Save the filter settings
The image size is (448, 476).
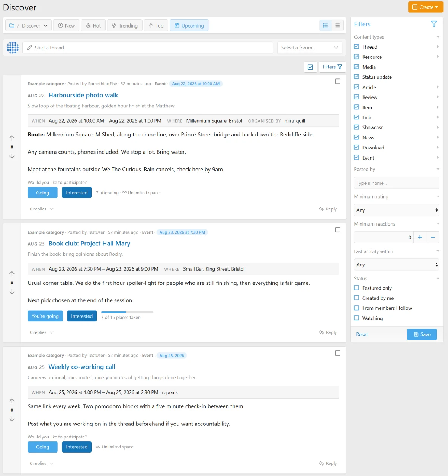pos(422,334)
